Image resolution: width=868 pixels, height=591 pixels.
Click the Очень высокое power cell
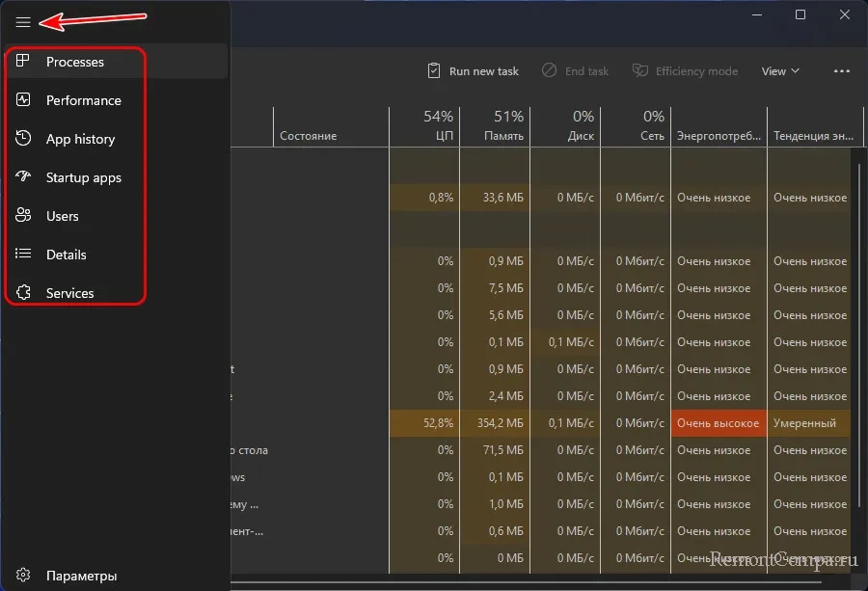(x=719, y=423)
